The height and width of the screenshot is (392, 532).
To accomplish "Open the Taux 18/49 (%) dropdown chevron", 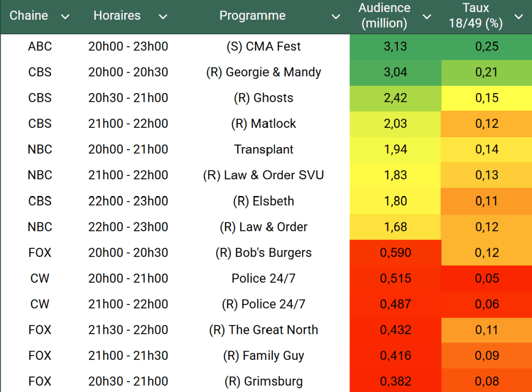I will 518,17.
